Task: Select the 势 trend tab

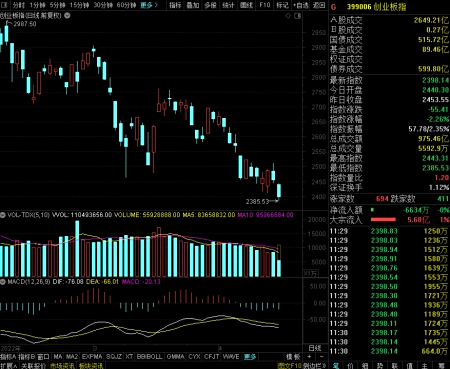Action: click(380, 366)
